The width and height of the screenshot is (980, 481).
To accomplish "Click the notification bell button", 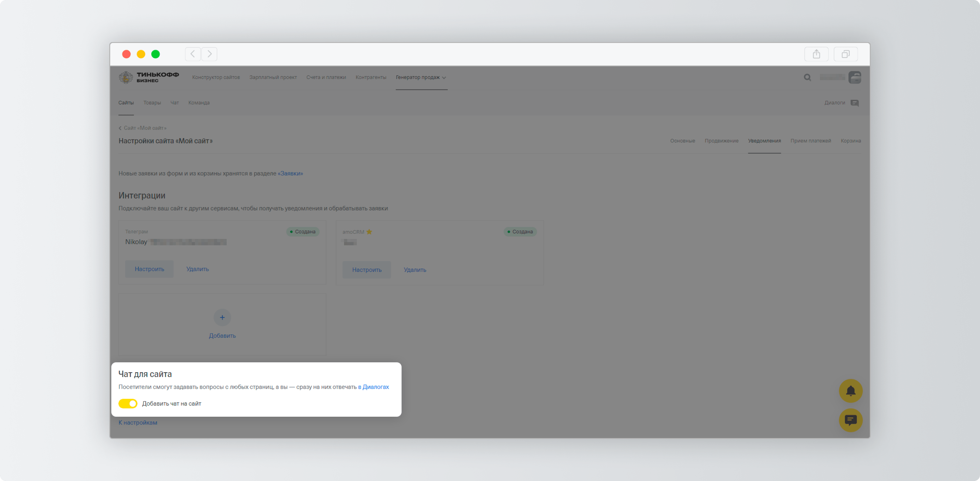I will pyautogui.click(x=851, y=391).
